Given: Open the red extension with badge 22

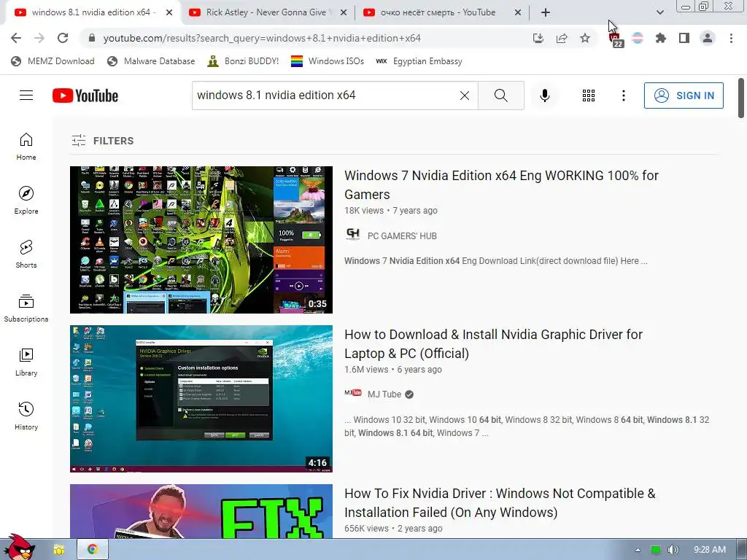Looking at the screenshot, I should click(616, 39).
